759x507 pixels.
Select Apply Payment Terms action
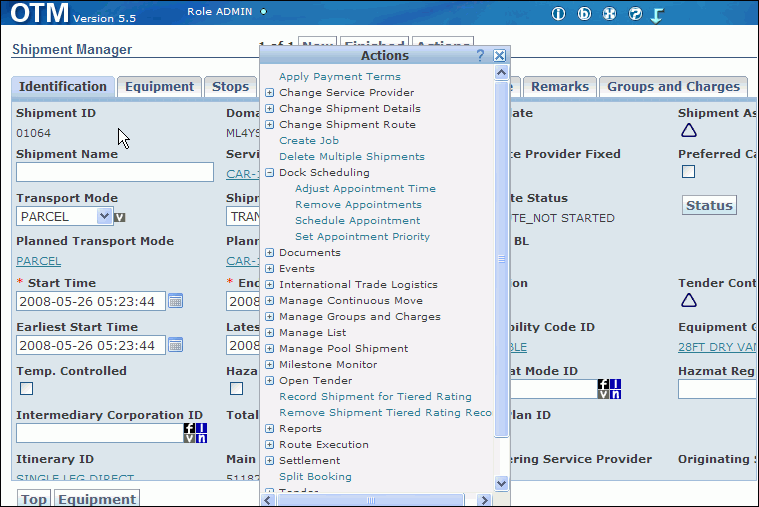tap(340, 77)
